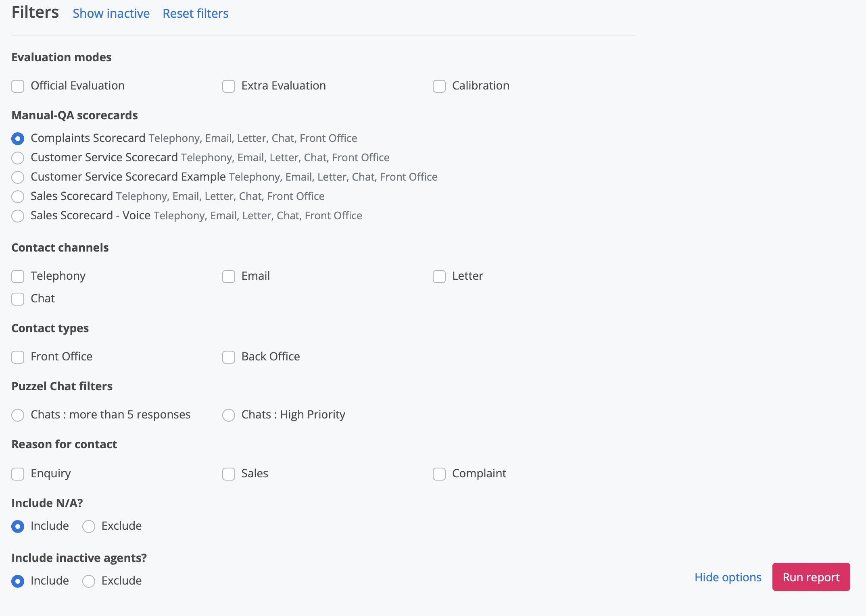Check the Official Evaluation checkbox
Image resolution: width=868 pixels, height=616 pixels.
tap(18, 86)
